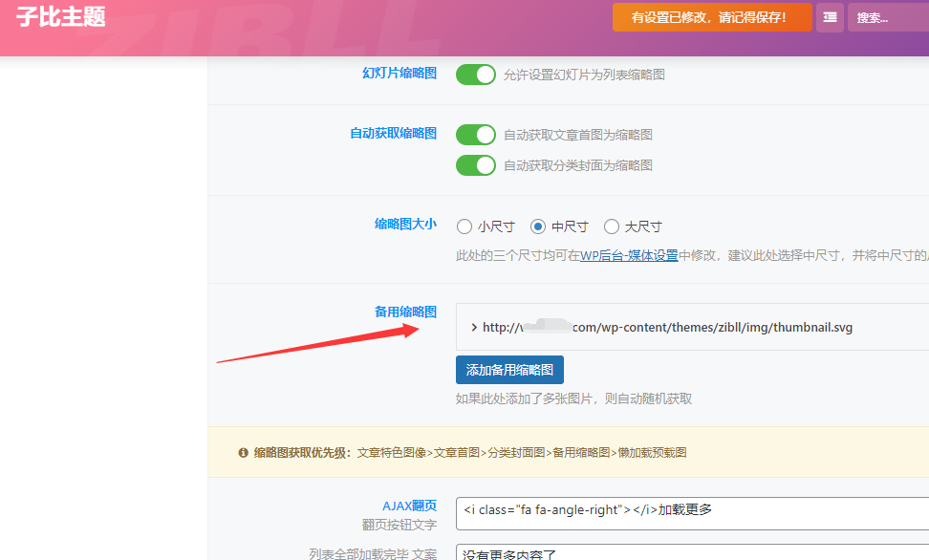Open the WP后台-媒体设置 link
This screenshot has width=929, height=560.
tap(629, 255)
